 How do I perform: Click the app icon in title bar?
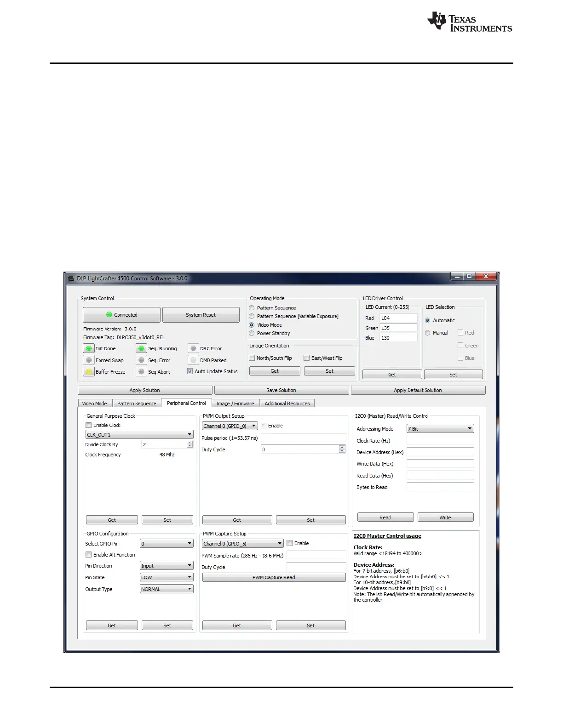click(71, 278)
